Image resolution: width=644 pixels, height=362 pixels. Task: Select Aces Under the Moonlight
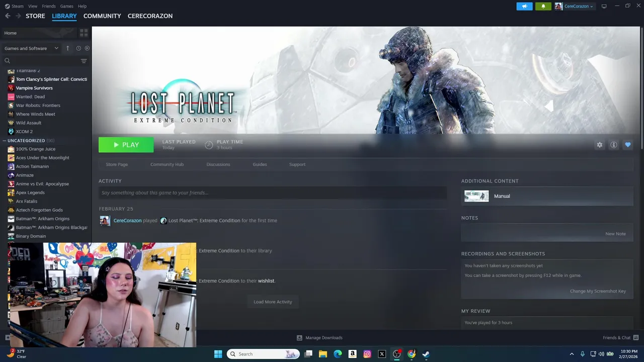[x=43, y=158]
